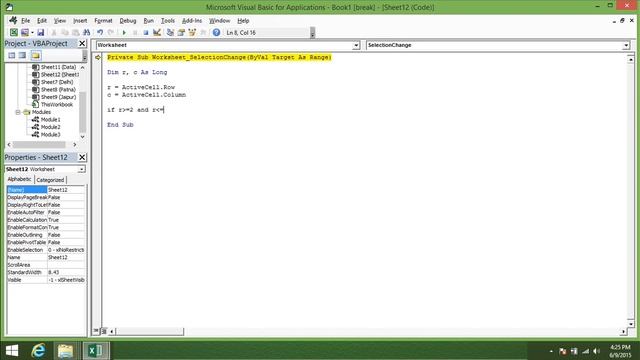Open the Insert object dropdown arrow in toolbar

[32, 32]
